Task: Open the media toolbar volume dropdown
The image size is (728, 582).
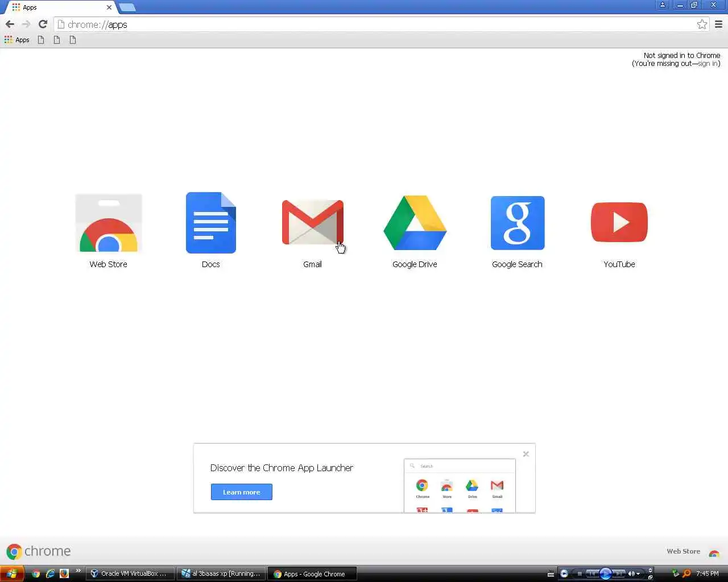Action: coord(639,573)
